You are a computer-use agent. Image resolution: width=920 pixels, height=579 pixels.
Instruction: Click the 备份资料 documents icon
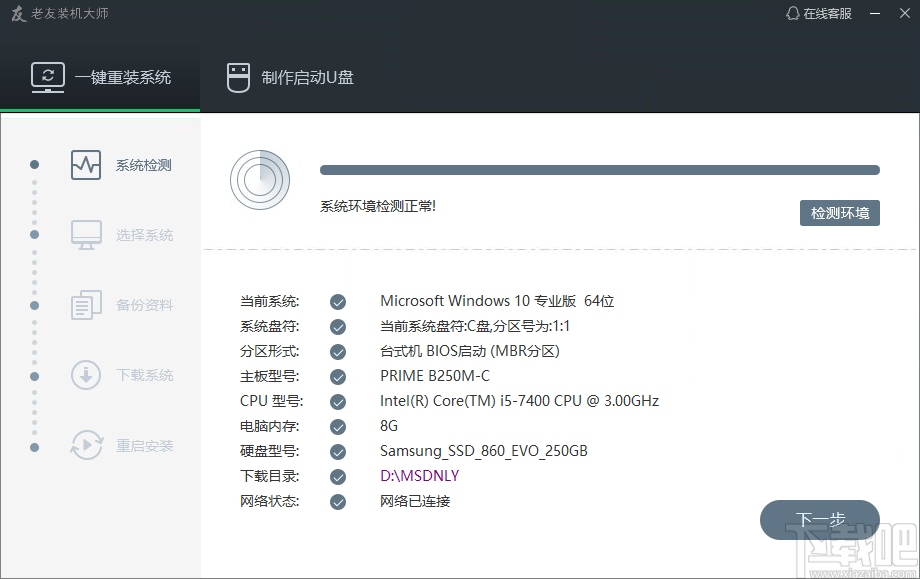(86, 305)
